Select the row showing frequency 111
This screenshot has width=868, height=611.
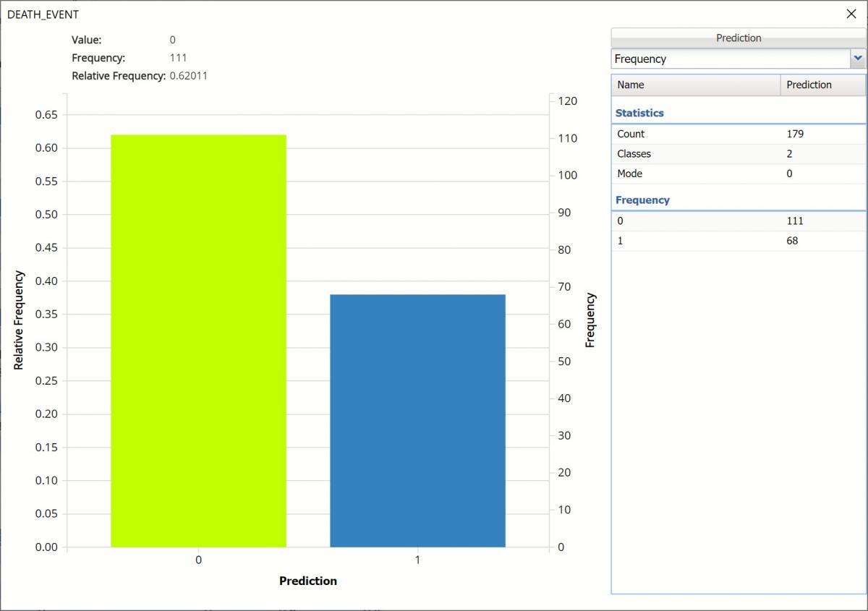point(738,221)
